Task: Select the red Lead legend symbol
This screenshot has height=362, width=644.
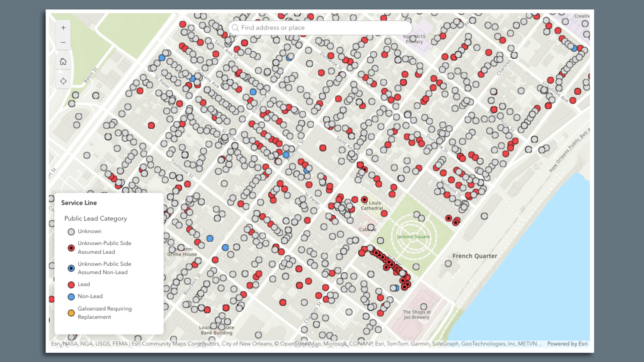Action: (x=71, y=284)
